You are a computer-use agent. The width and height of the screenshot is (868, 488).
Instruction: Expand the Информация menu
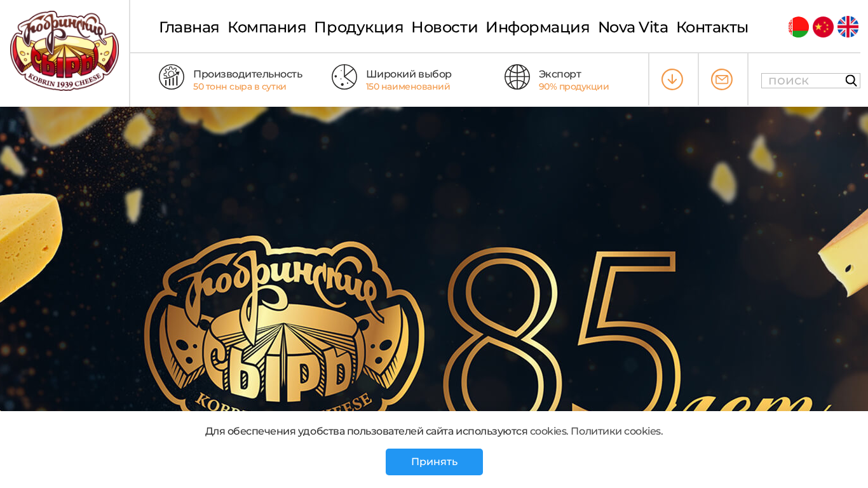coord(538,27)
